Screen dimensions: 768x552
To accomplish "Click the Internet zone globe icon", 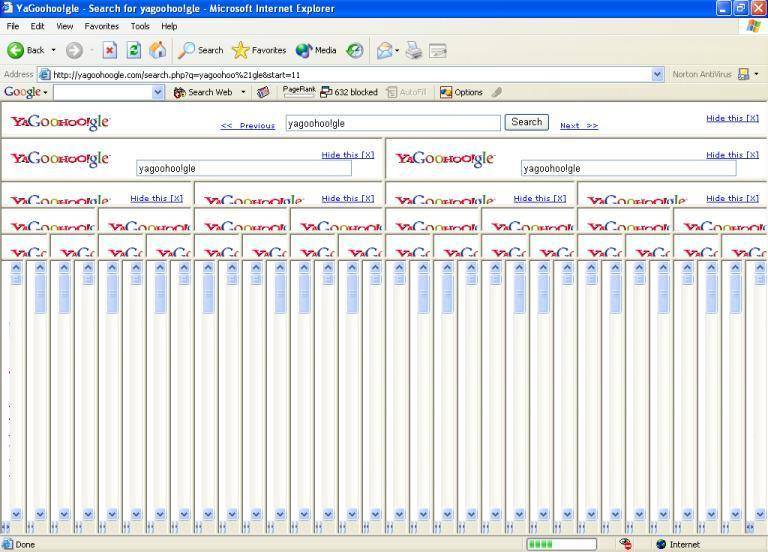I will (x=661, y=544).
